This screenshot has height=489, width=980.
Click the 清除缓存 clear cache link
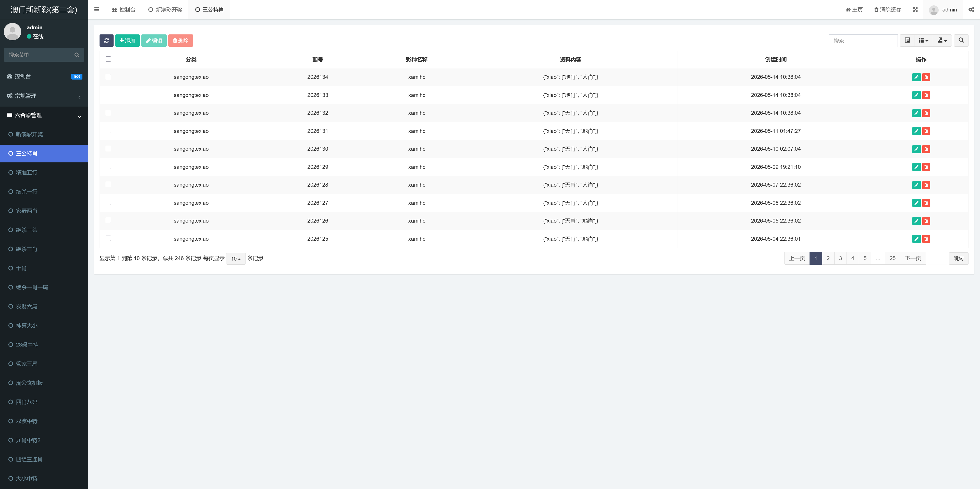pos(888,9)
